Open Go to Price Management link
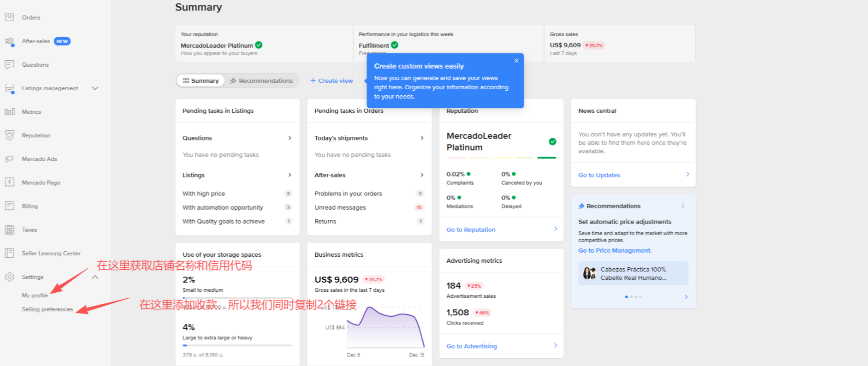 pyautogui.click(x=614, y=251)
